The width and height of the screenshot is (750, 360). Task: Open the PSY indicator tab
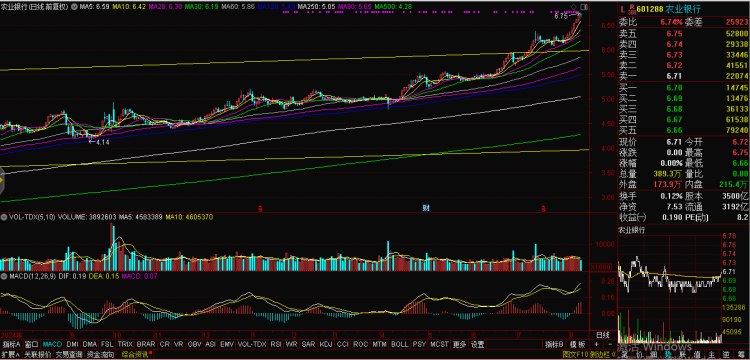tap(419, 344)
